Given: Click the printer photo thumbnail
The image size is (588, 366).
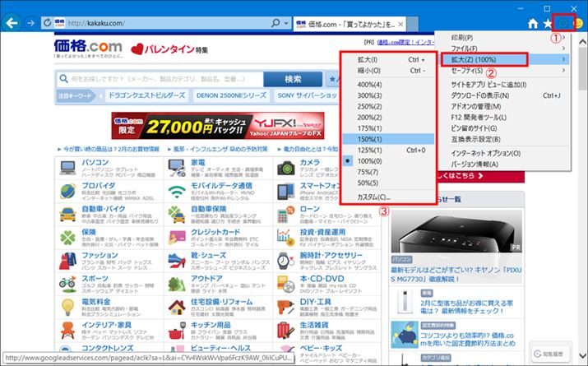Looking at the screenshot, I should coord(456,231).
